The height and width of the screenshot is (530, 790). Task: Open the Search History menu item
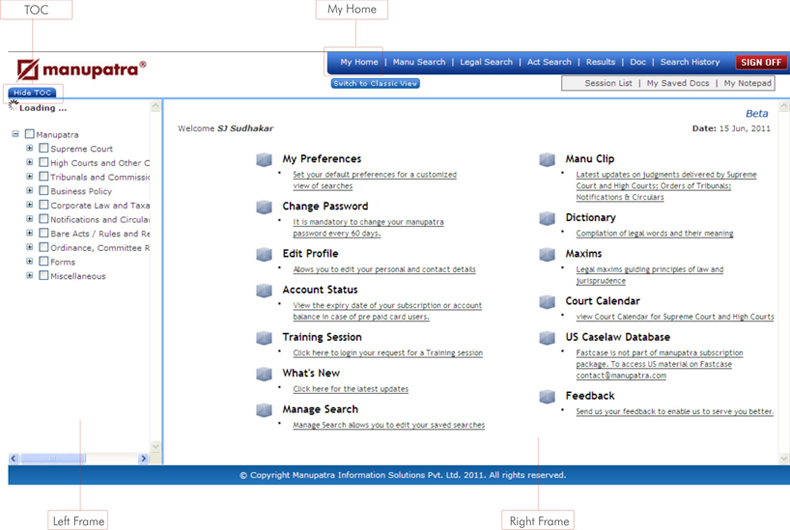[690, 62]
